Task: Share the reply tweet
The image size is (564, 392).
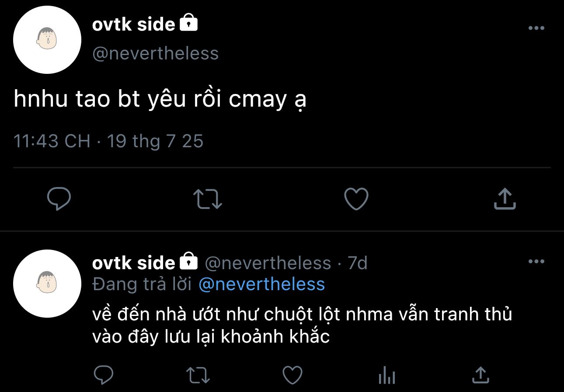Action: coord(480,375)
